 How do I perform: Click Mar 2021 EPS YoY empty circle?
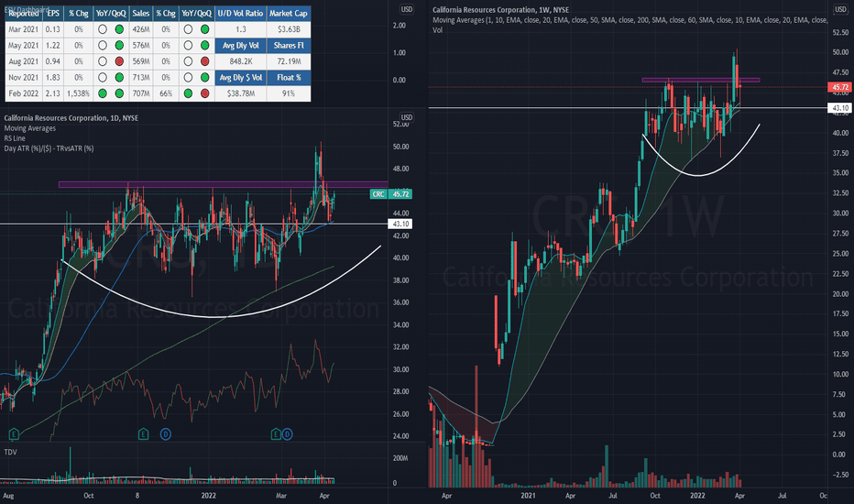pos(103,29)
